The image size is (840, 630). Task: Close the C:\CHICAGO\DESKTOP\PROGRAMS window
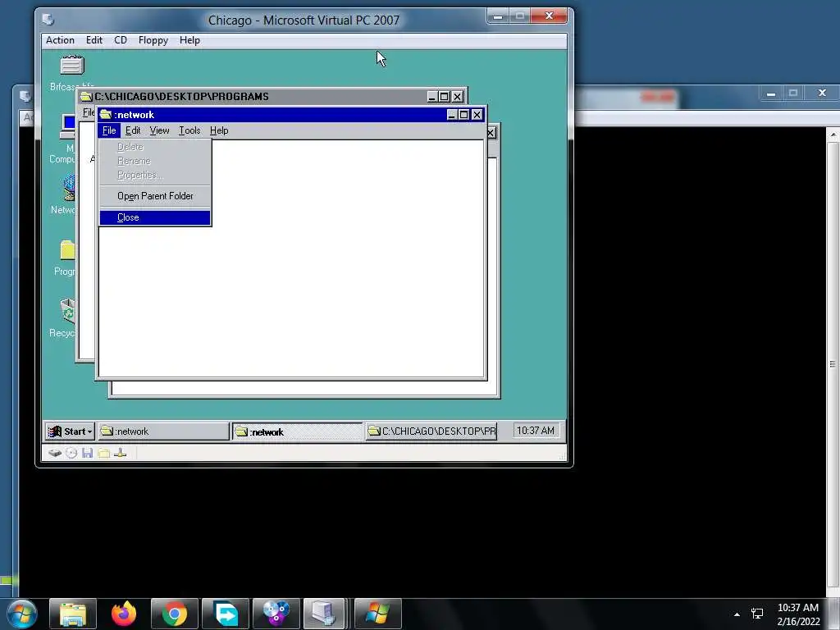(x=457, y=97)
